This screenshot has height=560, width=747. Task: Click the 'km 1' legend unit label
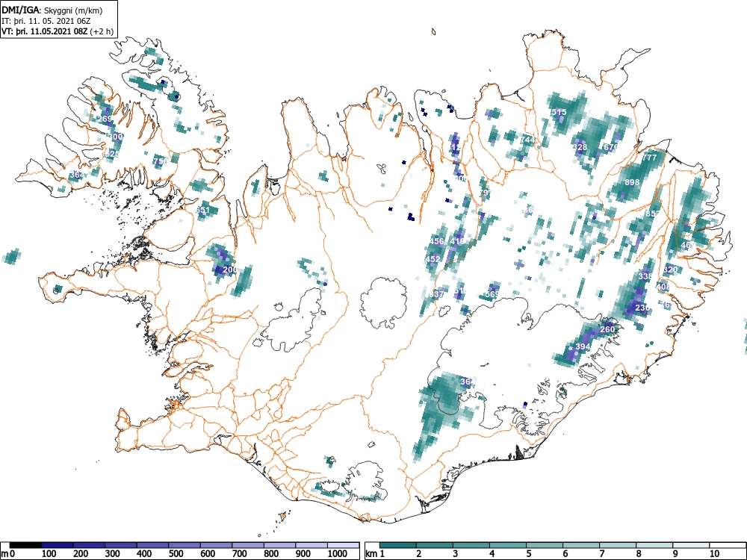tap(375, 554)
